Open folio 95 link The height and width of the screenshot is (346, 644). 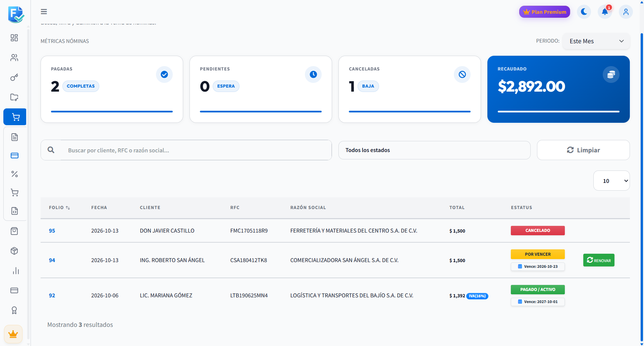(52, 231)
